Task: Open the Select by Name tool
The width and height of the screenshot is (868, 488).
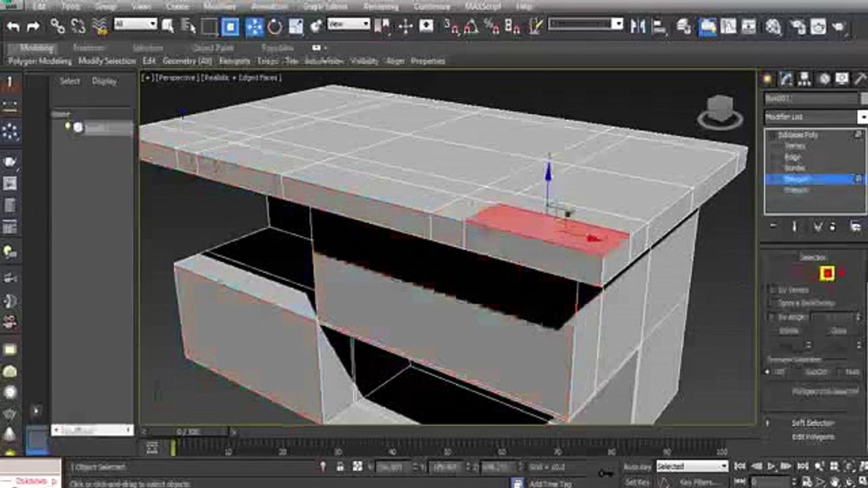Action: coord(189,26)
